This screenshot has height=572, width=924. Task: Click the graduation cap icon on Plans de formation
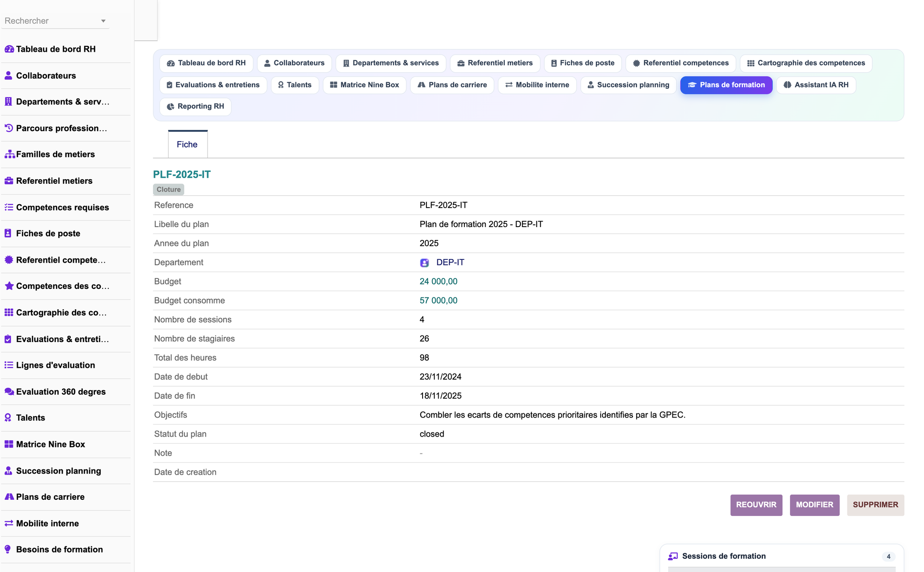[692, 85]
